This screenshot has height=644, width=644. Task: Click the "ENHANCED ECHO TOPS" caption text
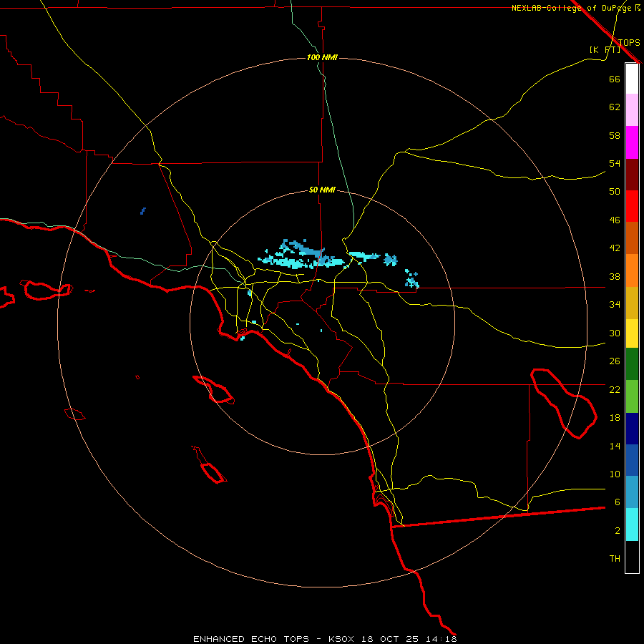pyautogui.click(x=251, y=639)
